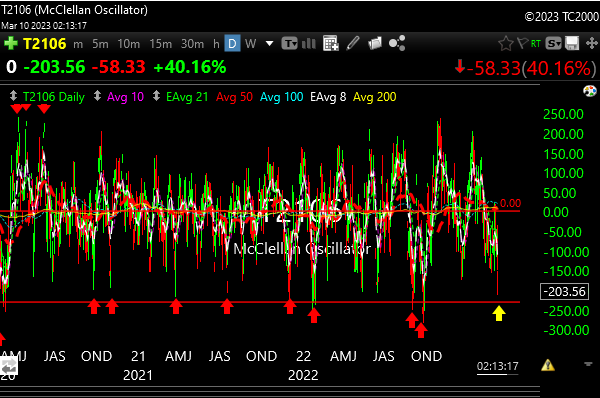Click the boxed -203.56 price scale marker
The width and height of the screenshot is (600, 398).
(x=564, y=292)
